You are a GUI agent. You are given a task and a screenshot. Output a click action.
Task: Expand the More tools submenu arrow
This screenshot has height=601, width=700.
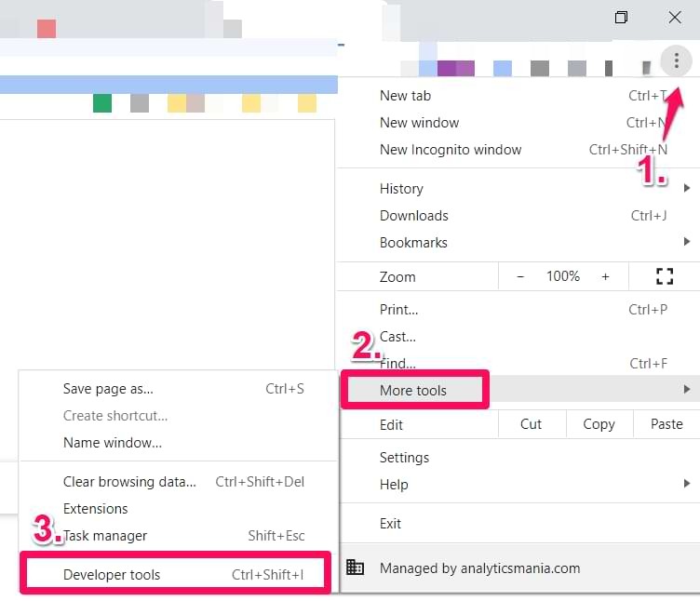687,390
